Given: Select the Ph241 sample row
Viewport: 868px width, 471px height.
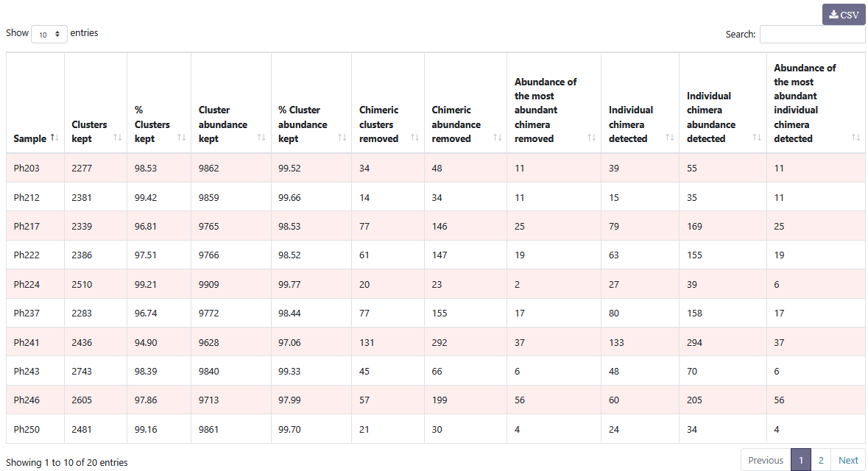Looking at the screenshot, I should (27, 342).
